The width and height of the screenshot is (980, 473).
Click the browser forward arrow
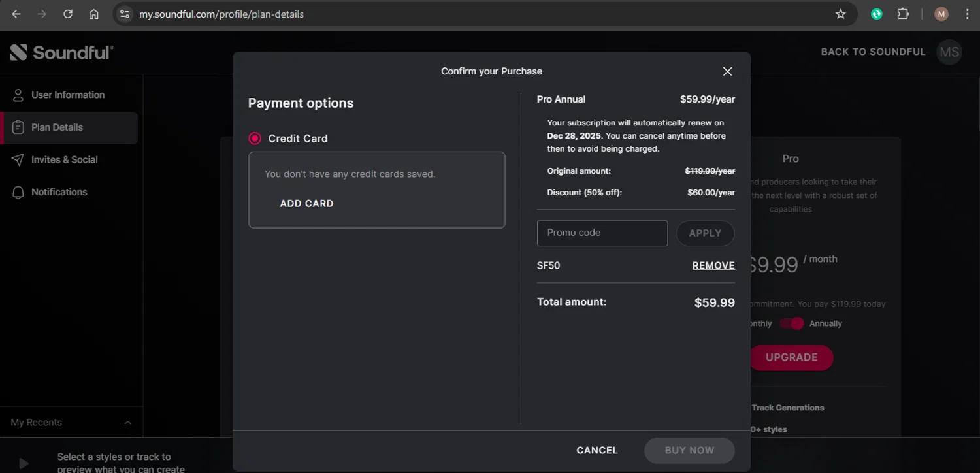pos(42,14)
